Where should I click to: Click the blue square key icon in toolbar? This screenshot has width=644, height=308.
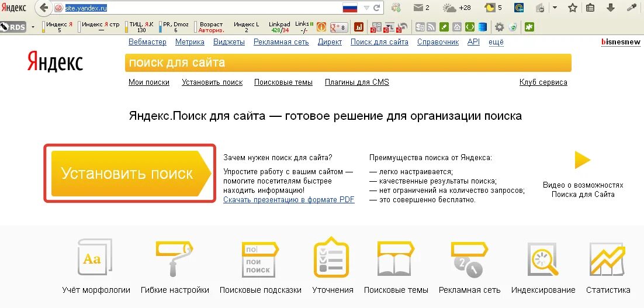[x=519, y=8]
